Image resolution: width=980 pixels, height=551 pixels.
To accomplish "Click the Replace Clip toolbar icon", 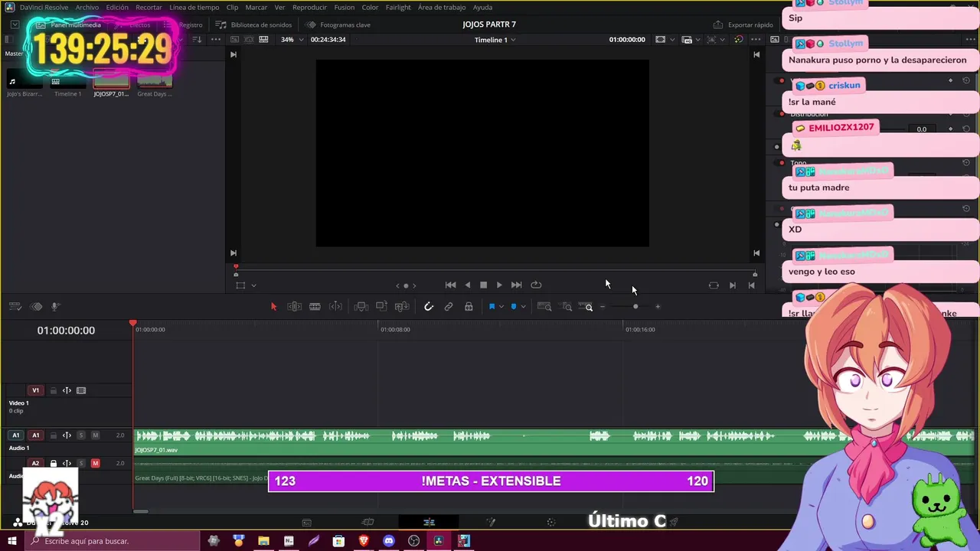I will click(x=402, y=307).
